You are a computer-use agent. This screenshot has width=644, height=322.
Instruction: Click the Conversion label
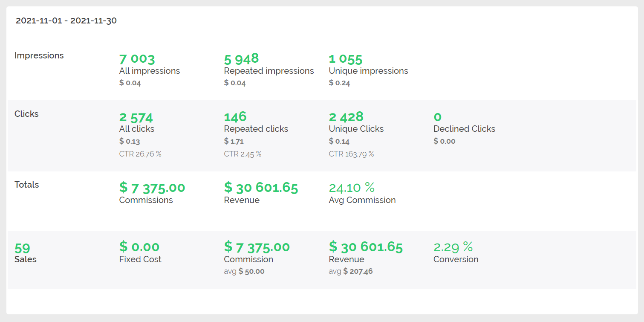tap(456, 259)
